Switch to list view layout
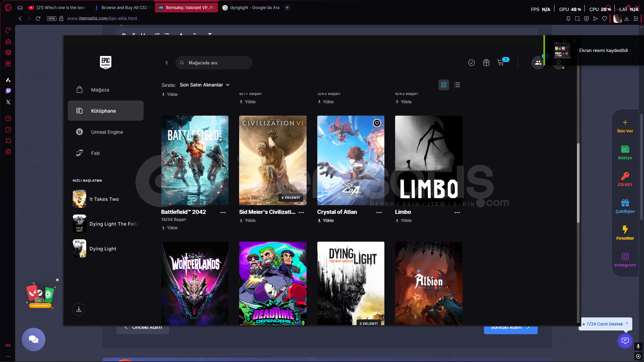 [x=457, y=85]
